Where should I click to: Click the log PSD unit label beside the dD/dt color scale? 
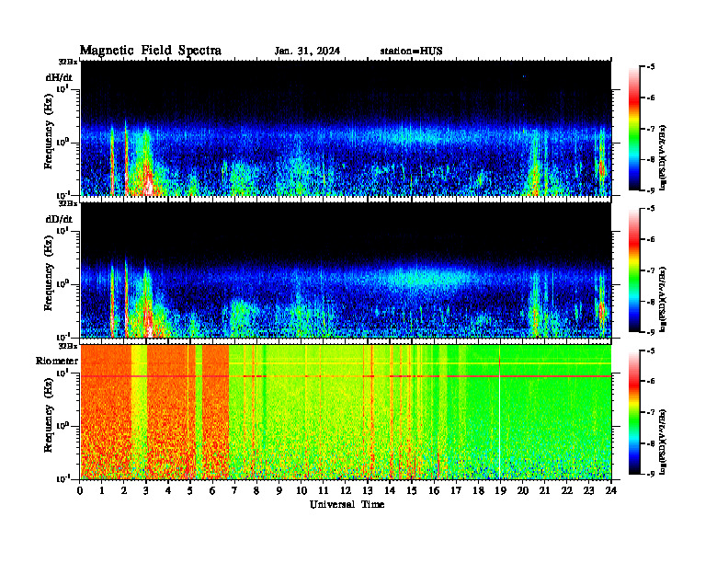coord(663,299)
